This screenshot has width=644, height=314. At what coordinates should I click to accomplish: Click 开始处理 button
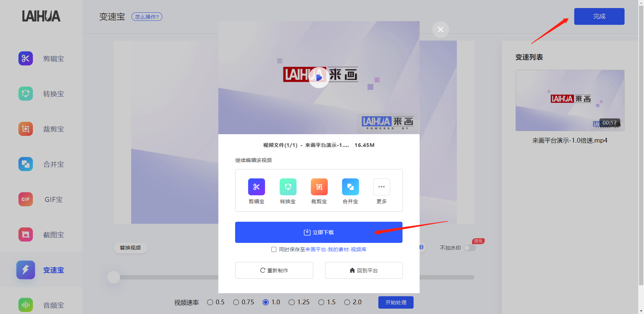[396, 302]
